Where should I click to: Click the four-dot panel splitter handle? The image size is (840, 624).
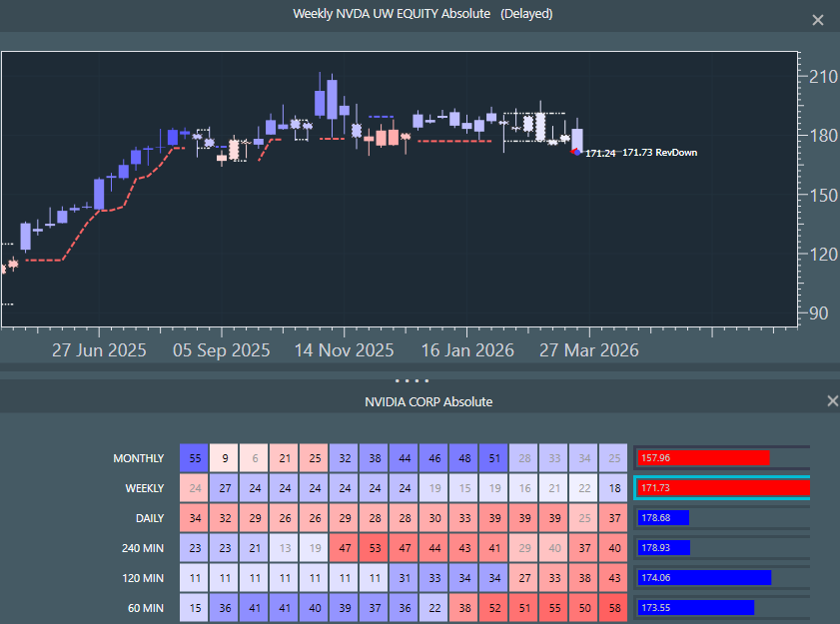(412, 380)
